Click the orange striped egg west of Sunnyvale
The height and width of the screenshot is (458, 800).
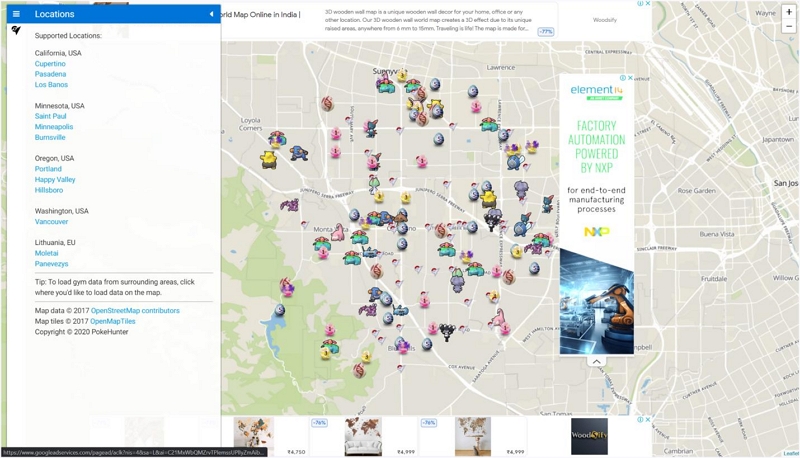click(x=328, y=104)
